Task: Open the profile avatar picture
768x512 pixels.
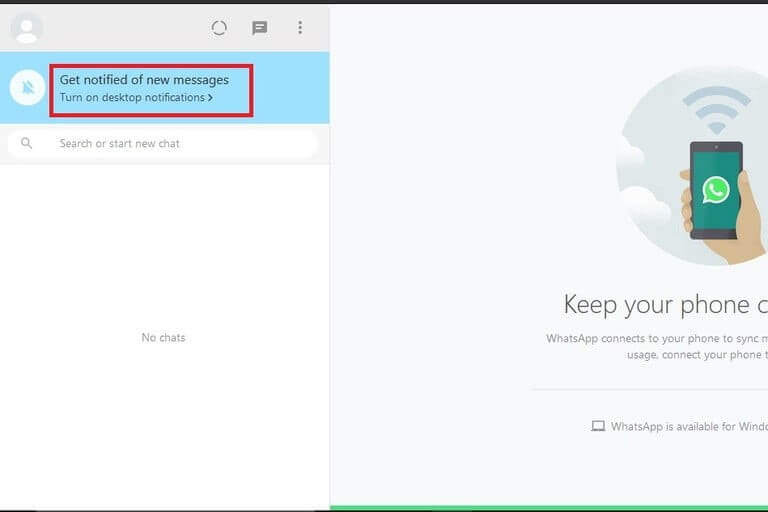Action: click(26, 28)
